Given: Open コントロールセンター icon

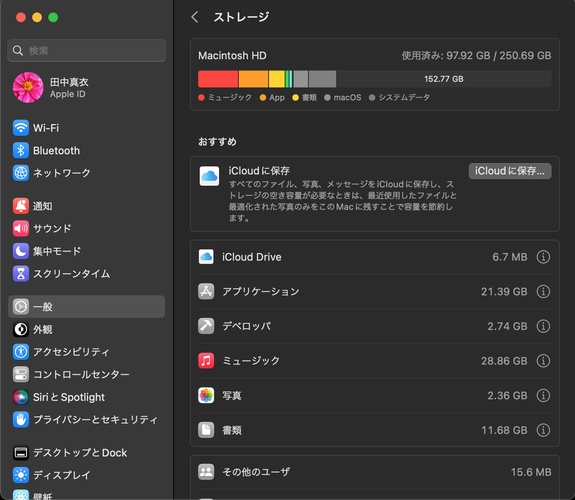Looking at the screenshot, I should (21, 375).
